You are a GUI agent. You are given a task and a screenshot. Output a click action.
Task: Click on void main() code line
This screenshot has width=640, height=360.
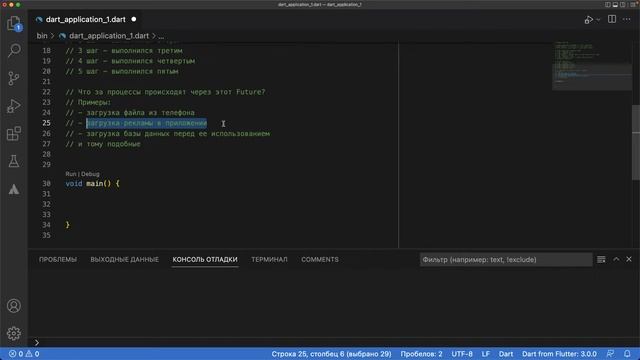coord(93,184)
